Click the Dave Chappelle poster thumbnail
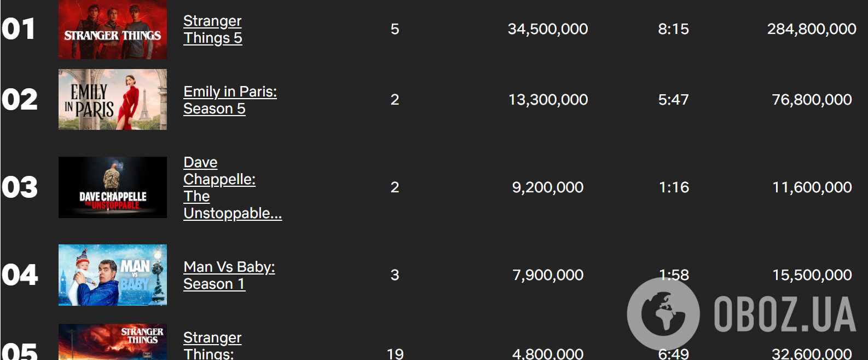Screen dimensions: 868x360 113,187
